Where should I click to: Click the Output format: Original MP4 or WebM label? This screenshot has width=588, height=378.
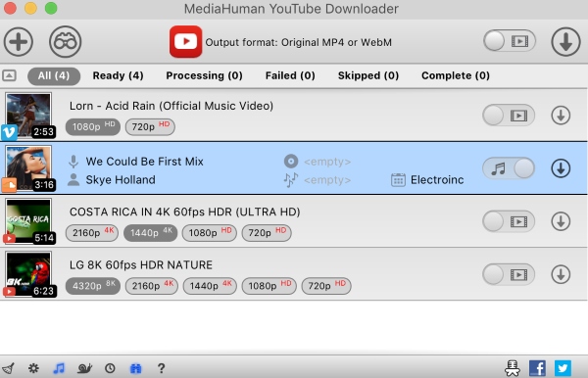click(x=299, y=42)
